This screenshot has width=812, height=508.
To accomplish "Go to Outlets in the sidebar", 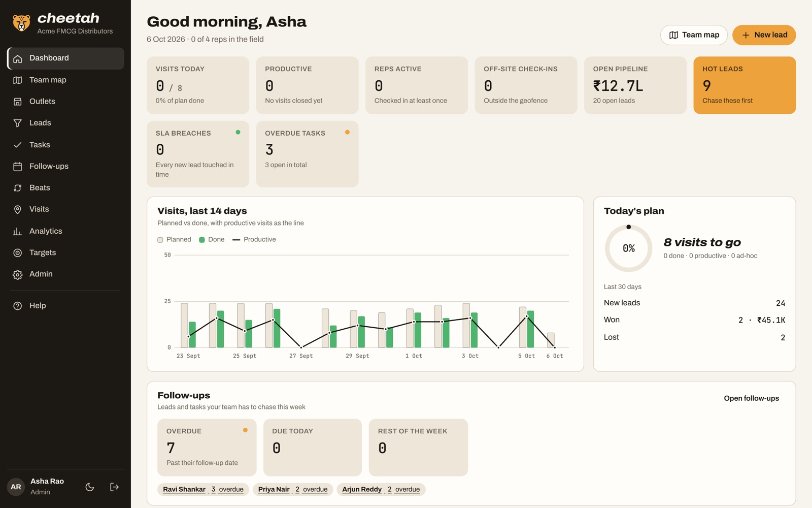I will pos(65,102).
